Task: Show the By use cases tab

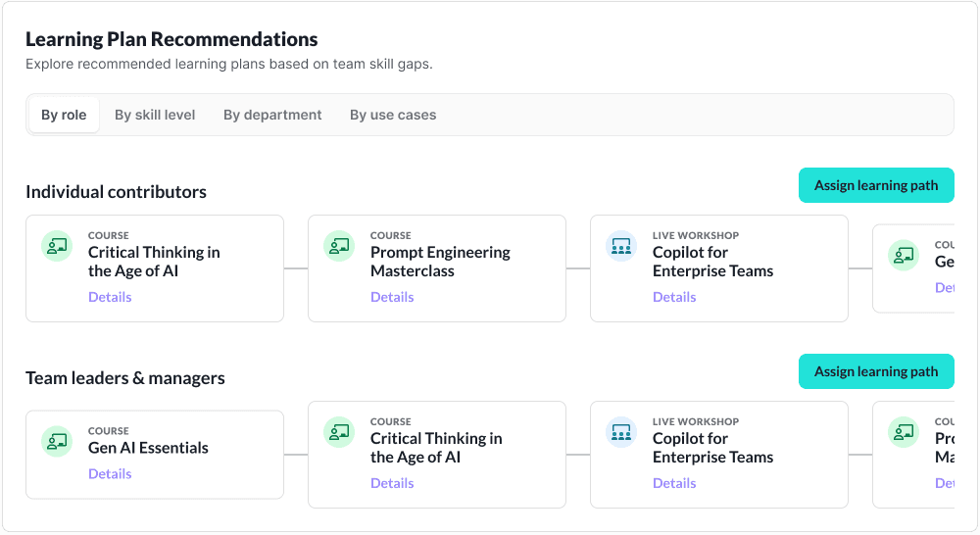Action: point(393,115)
